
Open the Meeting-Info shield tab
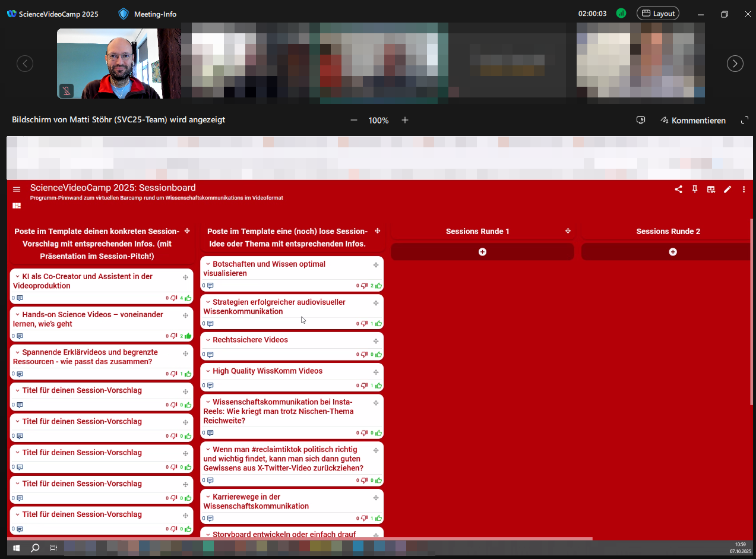[147, 14]
